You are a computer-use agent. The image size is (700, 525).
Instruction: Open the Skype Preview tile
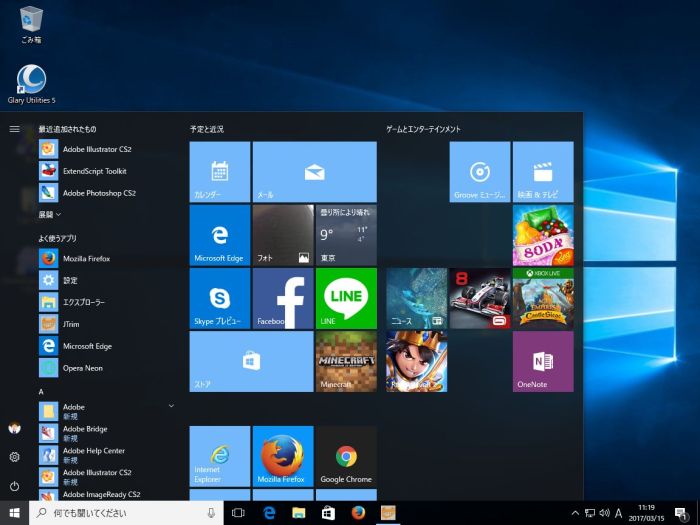click(x=219, y=298)
